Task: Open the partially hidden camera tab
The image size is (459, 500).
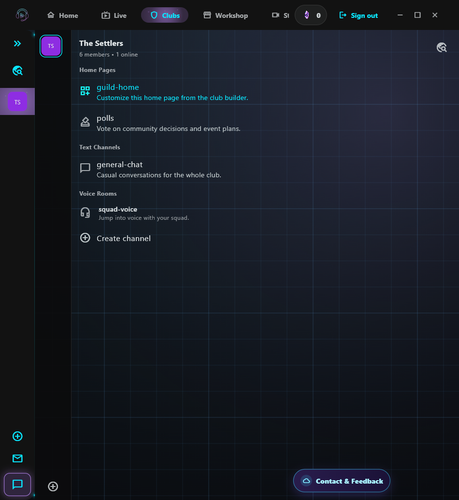Action: (x=280, y=15)
